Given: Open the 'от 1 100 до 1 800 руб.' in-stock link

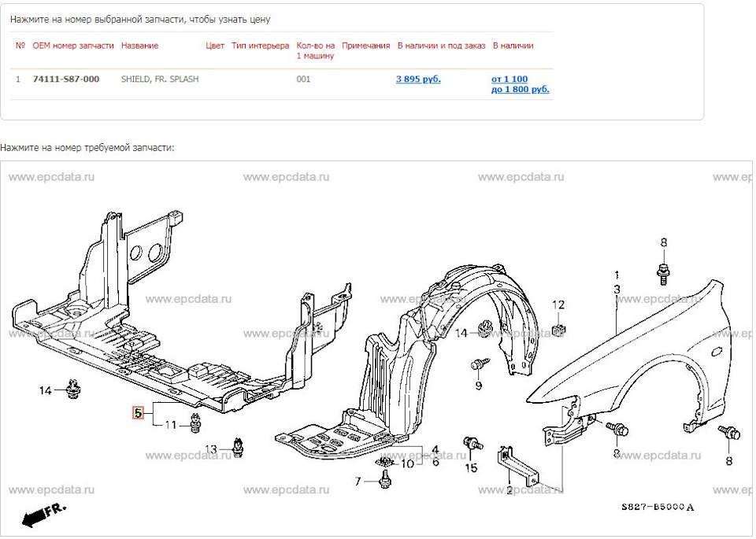Looking at the screenshot, I should [x=521, y=84].
